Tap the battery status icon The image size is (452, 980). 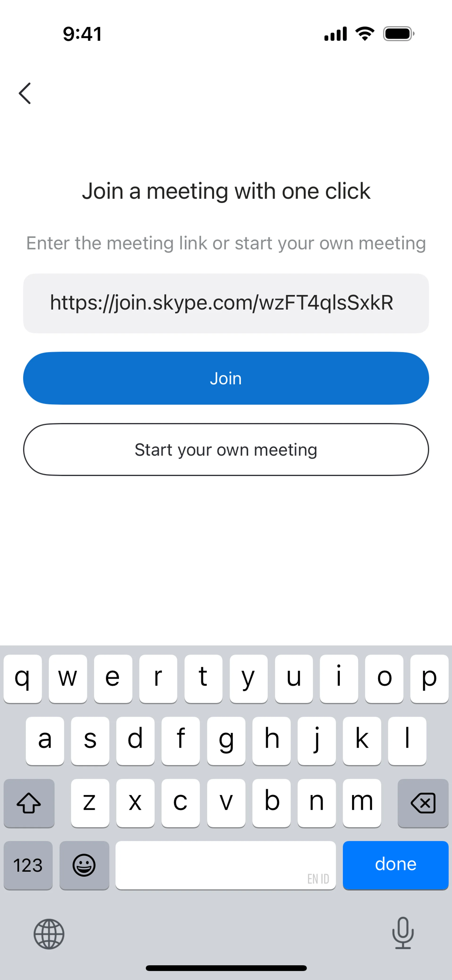[x=398, y=34]
